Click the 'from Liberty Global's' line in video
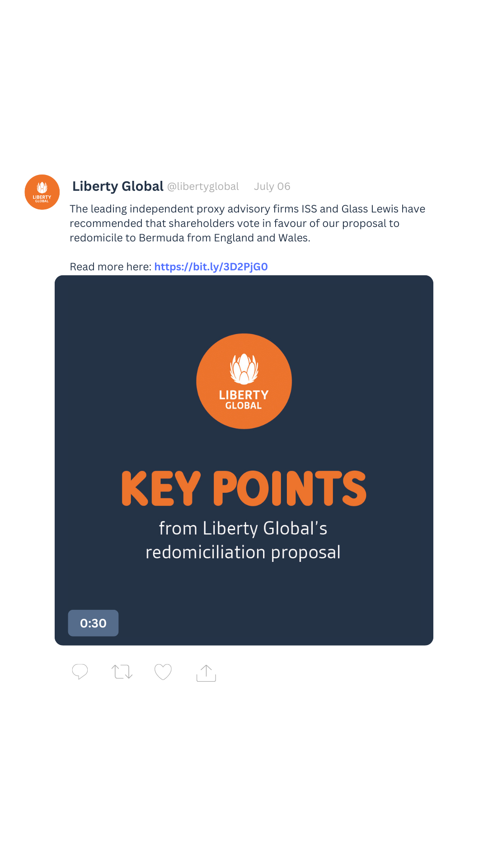488x868 pixels. tap(243, 528)
